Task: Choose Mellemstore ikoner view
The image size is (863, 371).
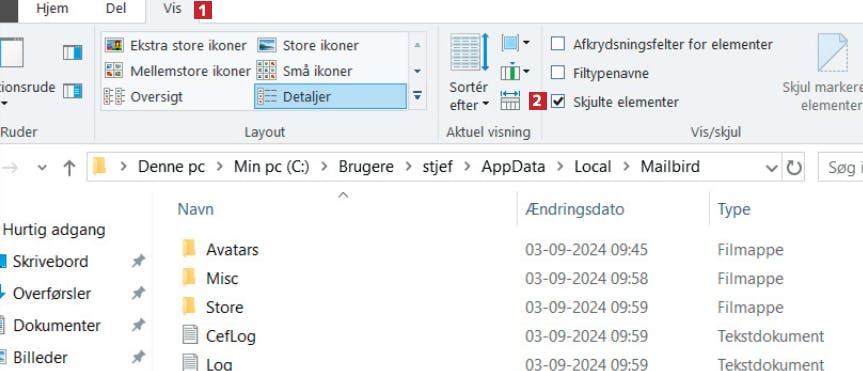Action: point(177,71)
